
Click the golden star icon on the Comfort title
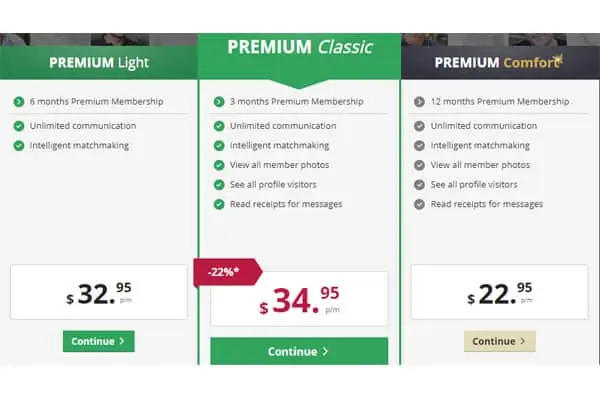559,59
